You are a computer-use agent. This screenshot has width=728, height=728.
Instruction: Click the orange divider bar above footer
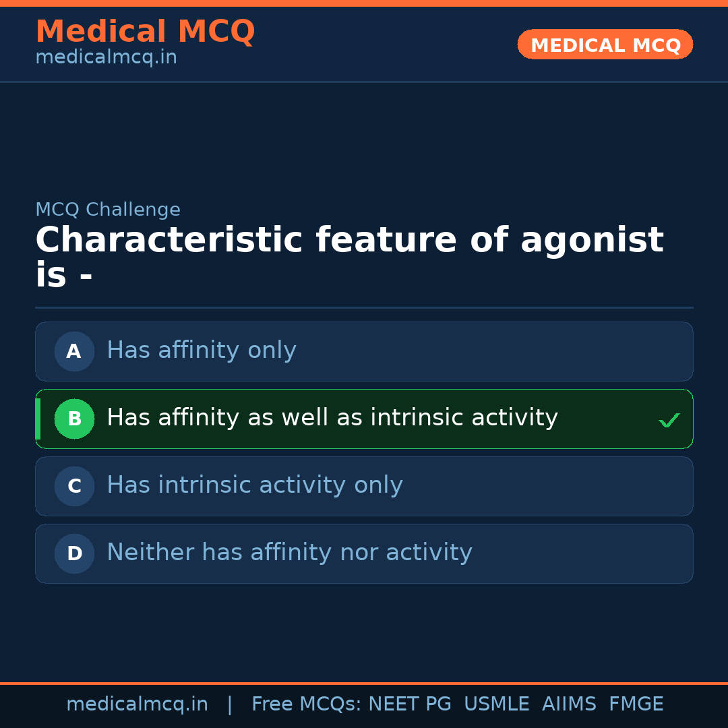point(364,682)
